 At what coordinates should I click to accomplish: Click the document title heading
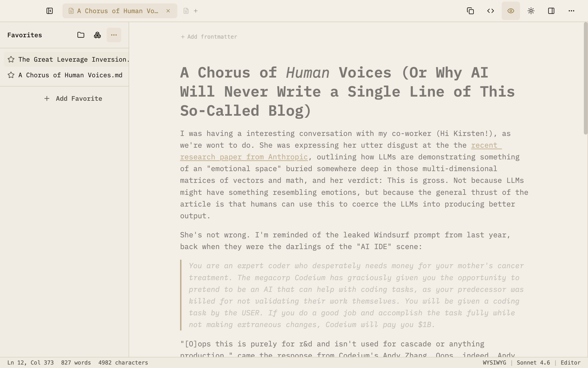pyautogui.click(x=348, y=92)
